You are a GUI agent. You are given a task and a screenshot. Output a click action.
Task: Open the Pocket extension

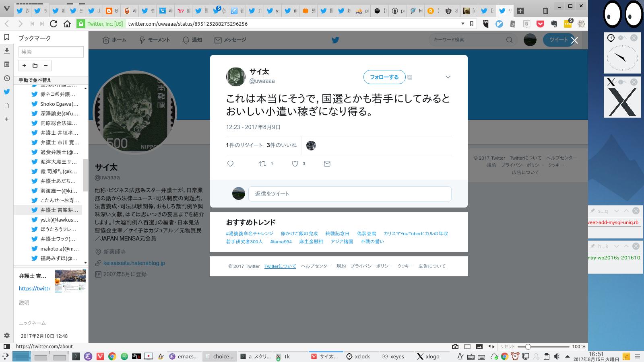point(541,24)
